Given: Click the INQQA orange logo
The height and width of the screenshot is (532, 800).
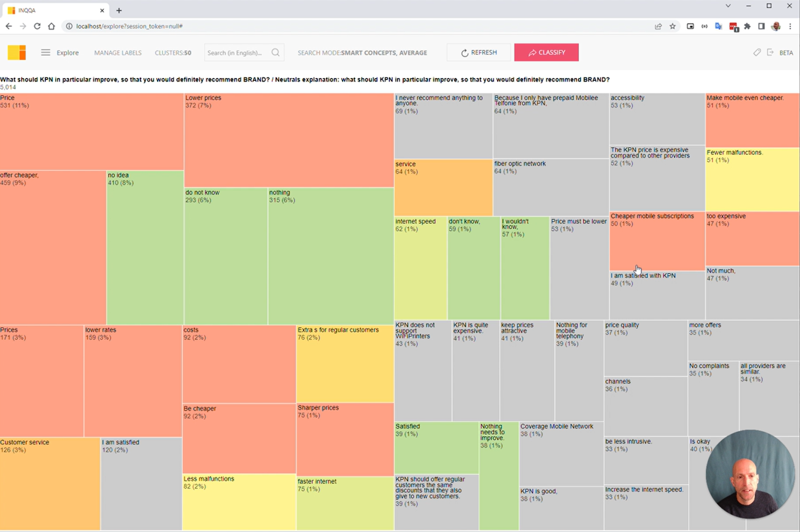Looking at the screenshot, I should coord(17,52).
